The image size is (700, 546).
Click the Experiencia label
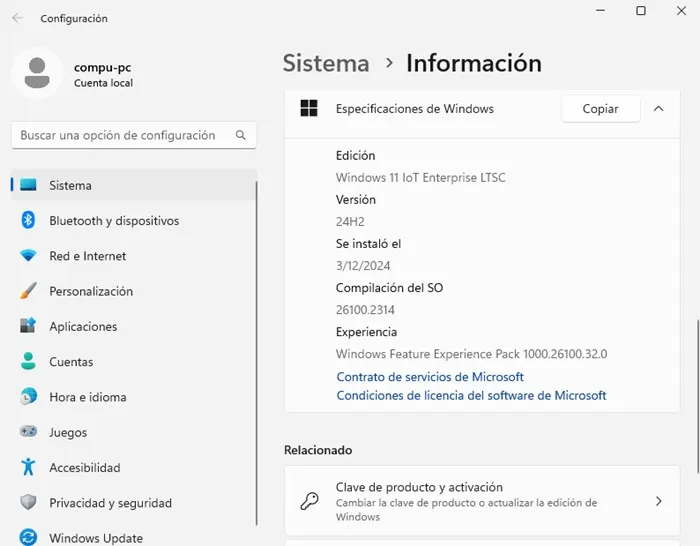coord(366,332)
